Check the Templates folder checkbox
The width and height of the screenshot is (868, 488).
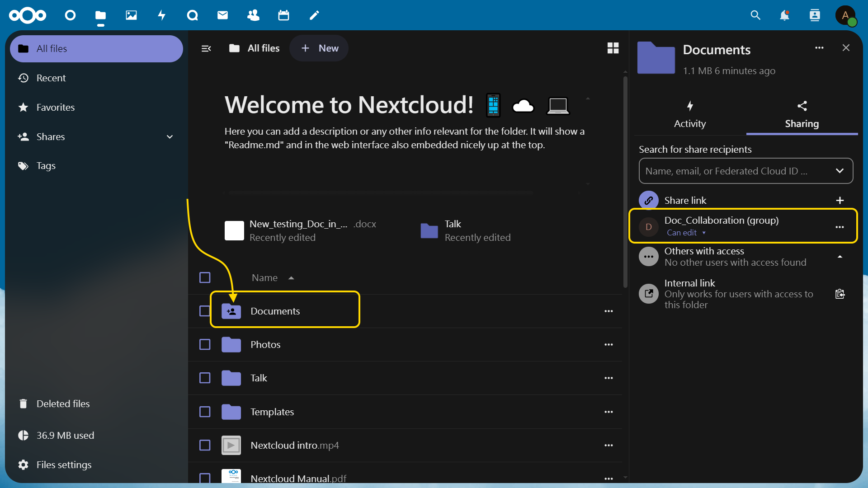(205, 412)
